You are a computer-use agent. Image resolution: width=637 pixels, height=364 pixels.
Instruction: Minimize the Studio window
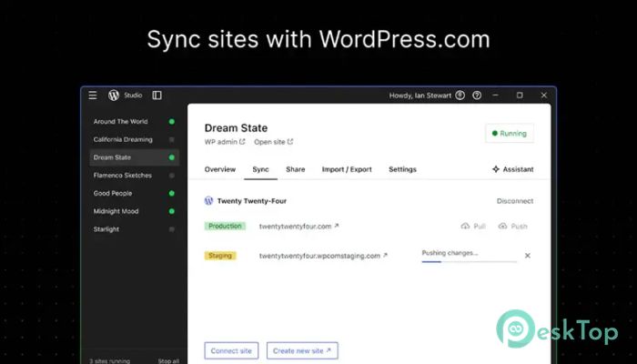495,95
